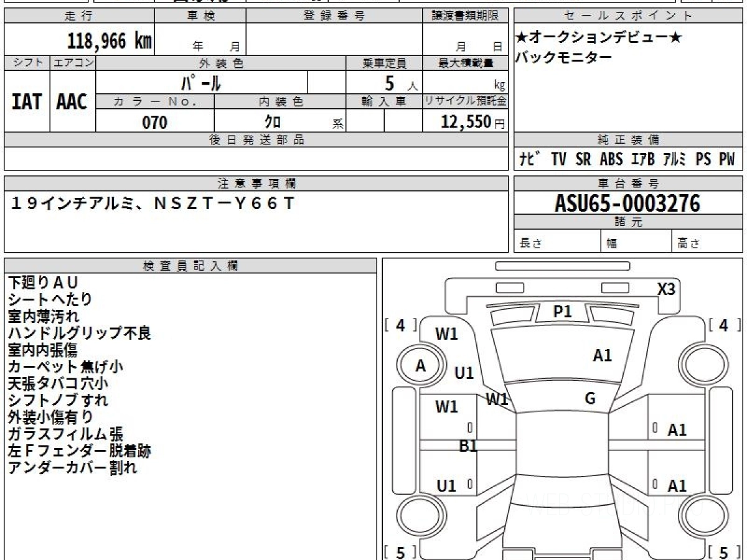Image resolution: width=747 pixels, height=560 pixels.
Task: Click the 車台番号 header
Action: (628, 184)
